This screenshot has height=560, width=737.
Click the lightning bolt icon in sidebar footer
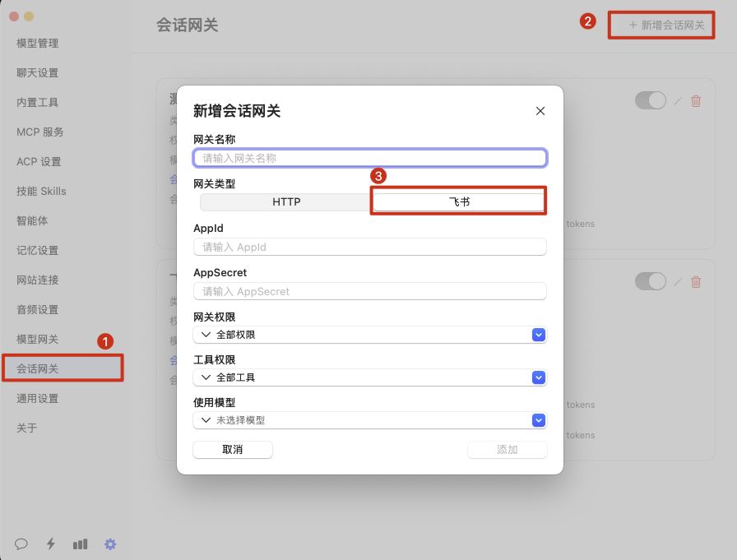coord(51,544)
